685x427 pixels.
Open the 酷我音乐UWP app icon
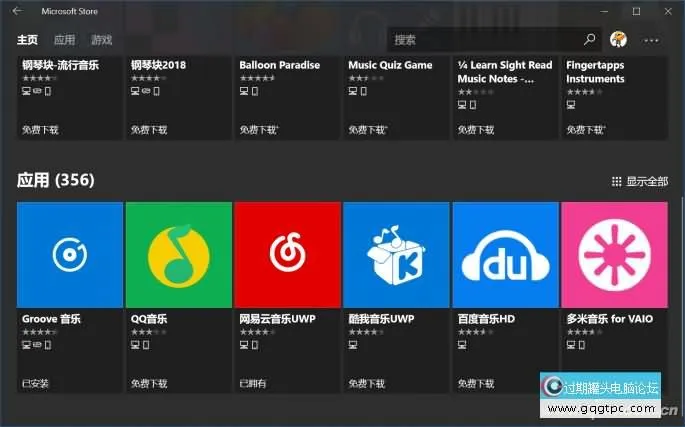click(x=396, y=256)
